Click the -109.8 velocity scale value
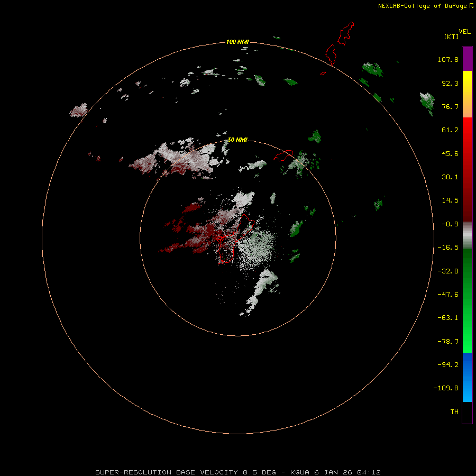 click(x=446, y=388)
